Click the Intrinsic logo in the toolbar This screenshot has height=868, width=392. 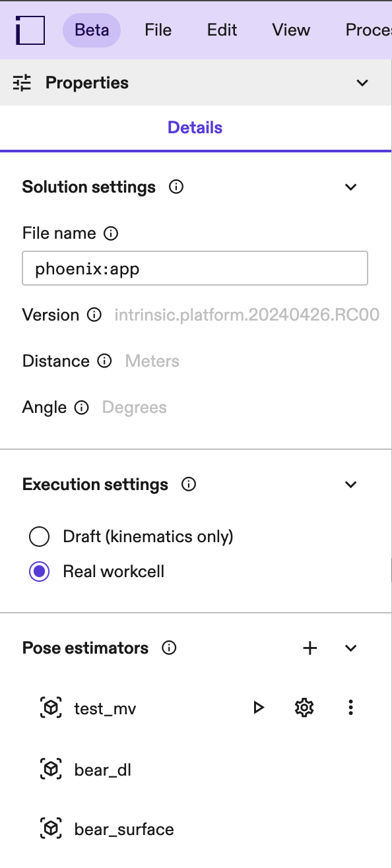(x=28, y=30)
